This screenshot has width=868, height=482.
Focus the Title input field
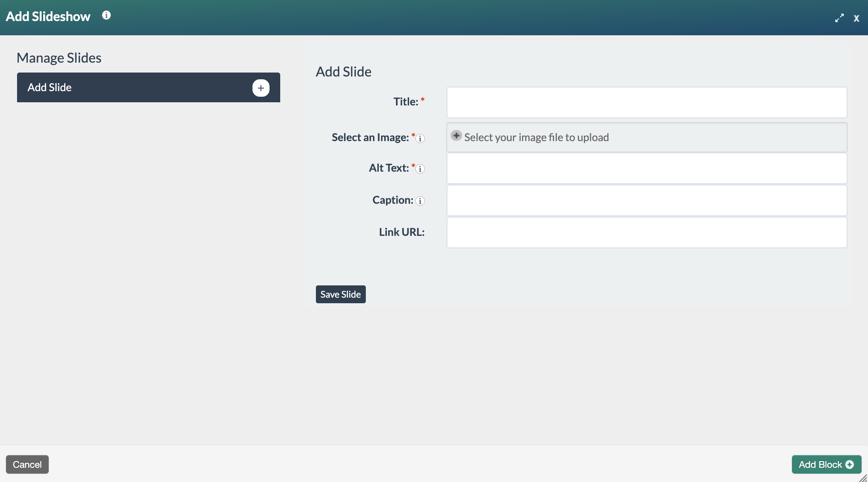pos(647,102)
